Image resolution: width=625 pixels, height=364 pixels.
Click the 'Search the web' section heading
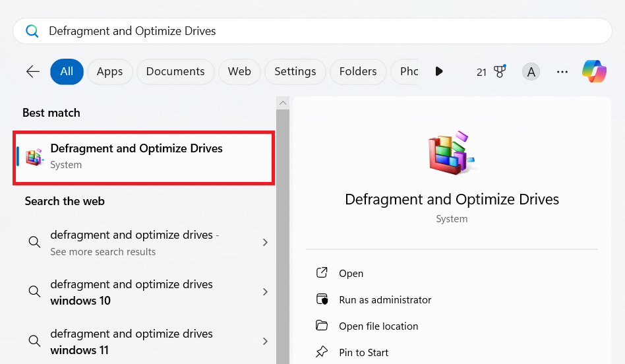pos(65,201)
